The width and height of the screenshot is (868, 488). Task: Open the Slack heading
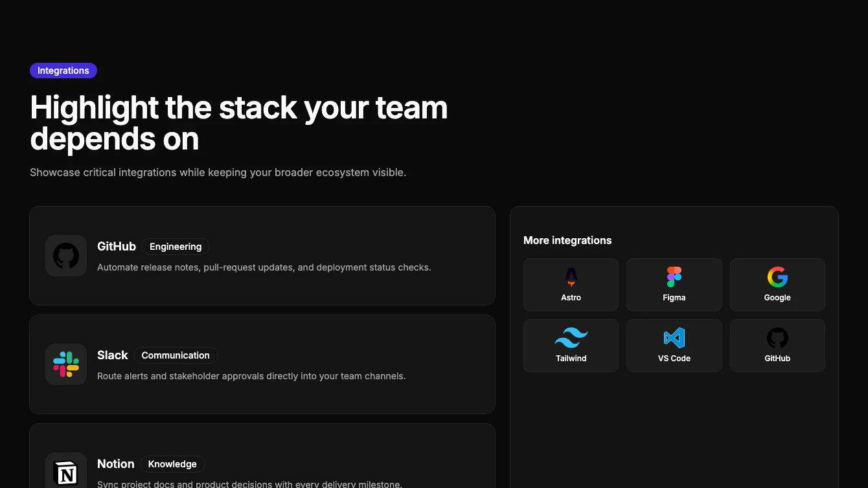[113, 355]
